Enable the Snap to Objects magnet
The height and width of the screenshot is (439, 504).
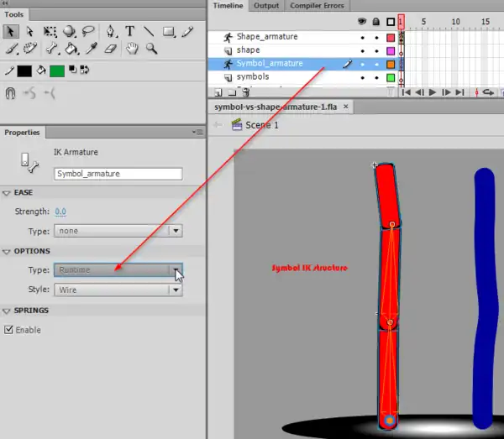(x=12, y=92)
